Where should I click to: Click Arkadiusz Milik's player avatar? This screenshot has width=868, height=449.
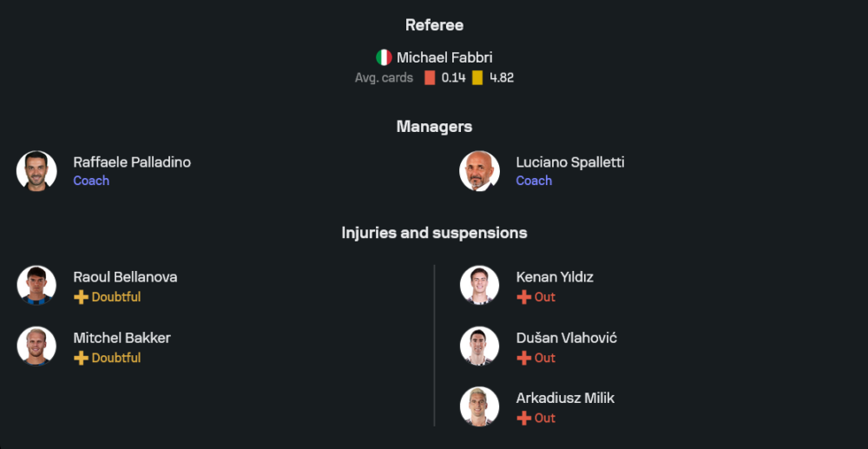(x=479, y=406)
